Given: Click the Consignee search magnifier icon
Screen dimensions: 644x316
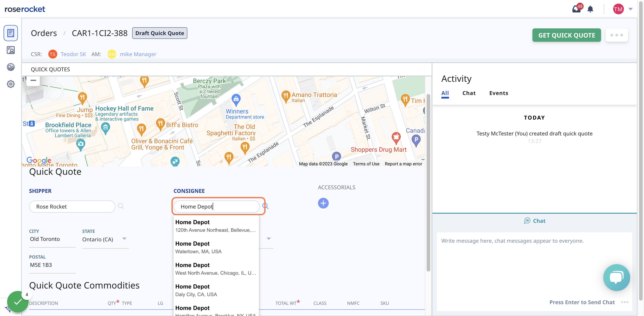Looking at the screenshot, I should point(265,206).
